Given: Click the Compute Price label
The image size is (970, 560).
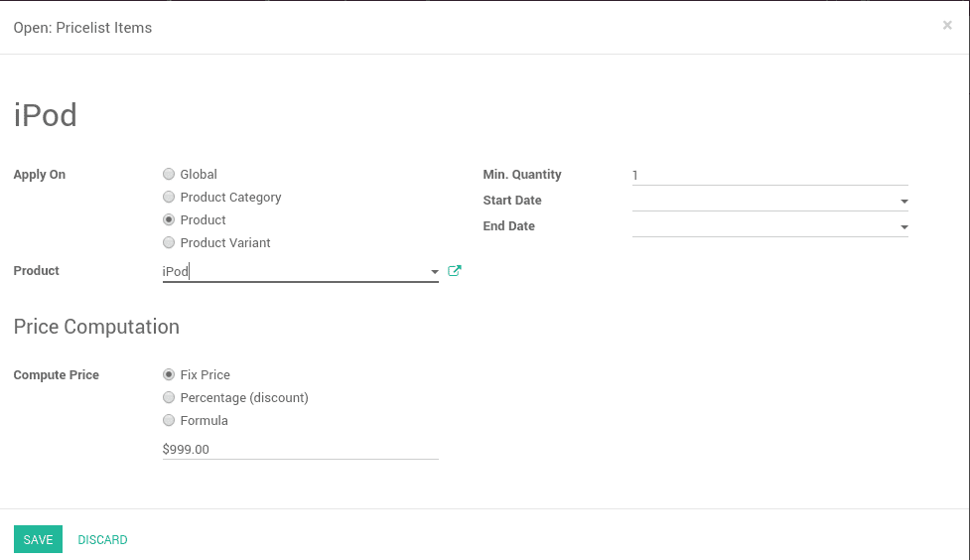Looking at the screenshot, I should coord(57,375).
